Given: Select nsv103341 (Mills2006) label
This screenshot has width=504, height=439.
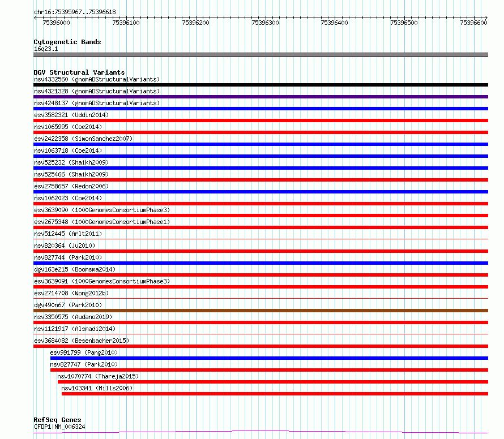Looking at the screenshot, I should point(97,388).
